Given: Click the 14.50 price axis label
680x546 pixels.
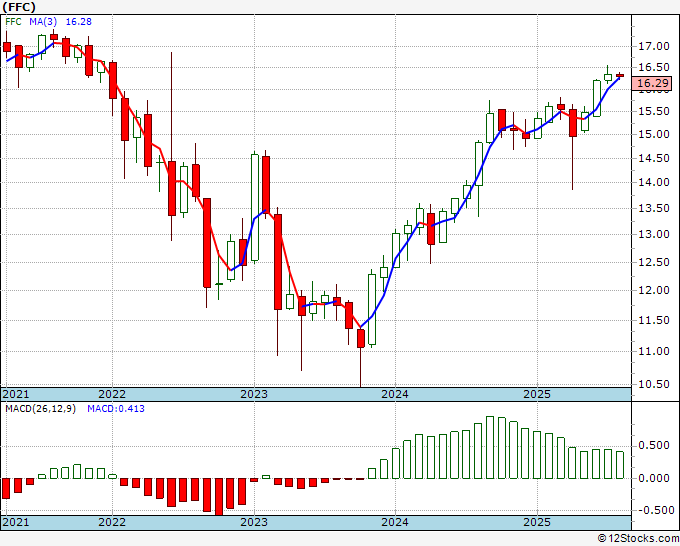Looking at the screenshot, I should [x=654, y=158].
